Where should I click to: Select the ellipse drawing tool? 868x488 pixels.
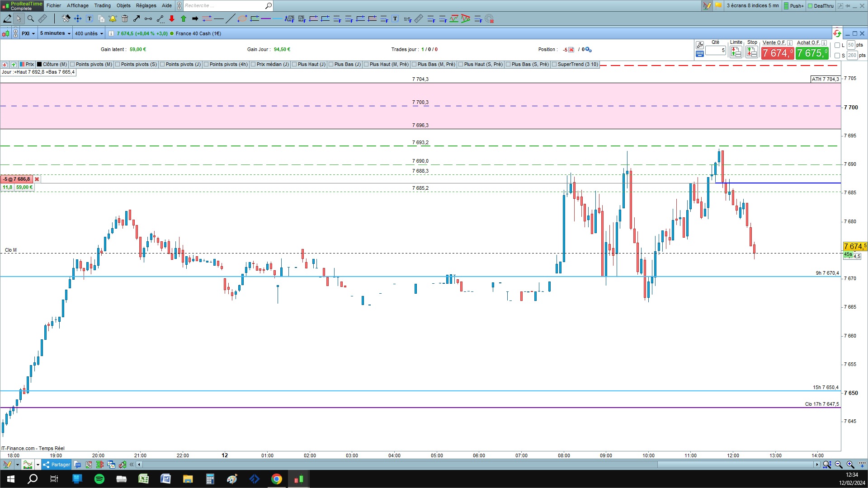[242, 19]
